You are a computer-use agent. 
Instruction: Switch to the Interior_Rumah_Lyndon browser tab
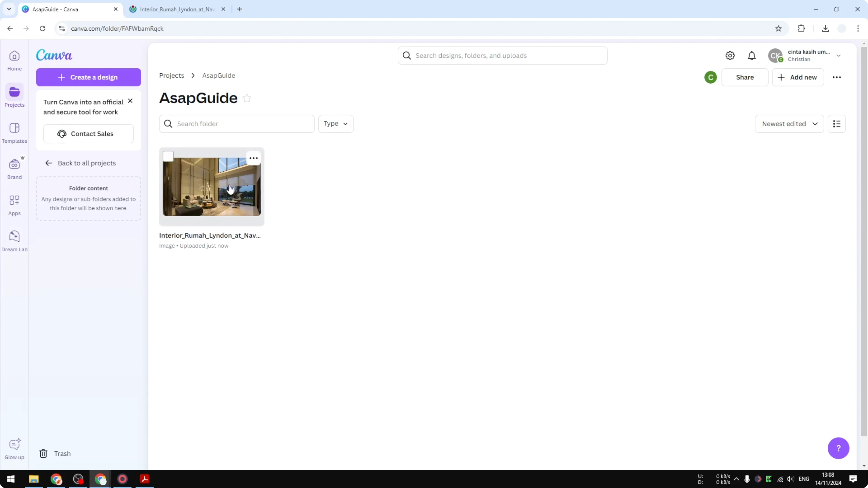tap(175, 9)
